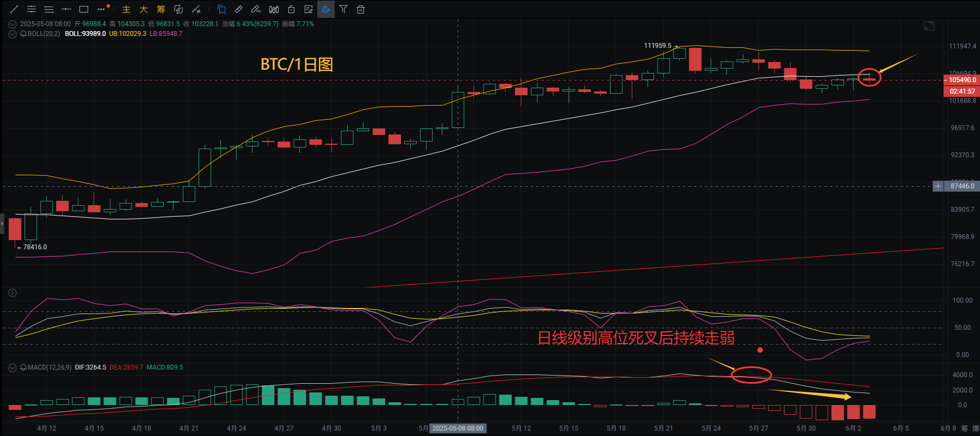Expand the left edge side panel handle
This screenshot has width=980, height=436.
pyautogui.click(x=2, y=224)
